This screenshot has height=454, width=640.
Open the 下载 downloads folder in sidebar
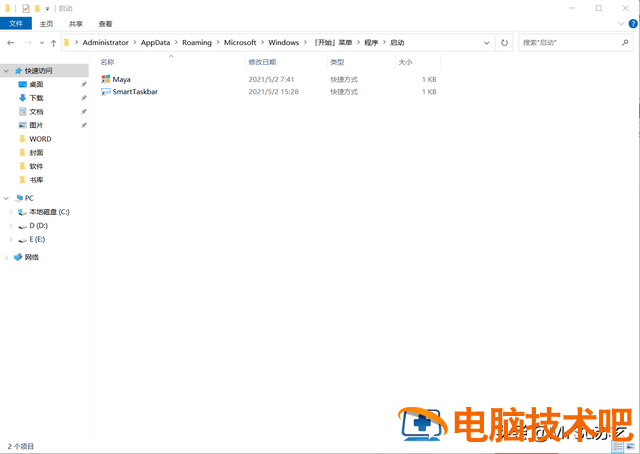36,98
